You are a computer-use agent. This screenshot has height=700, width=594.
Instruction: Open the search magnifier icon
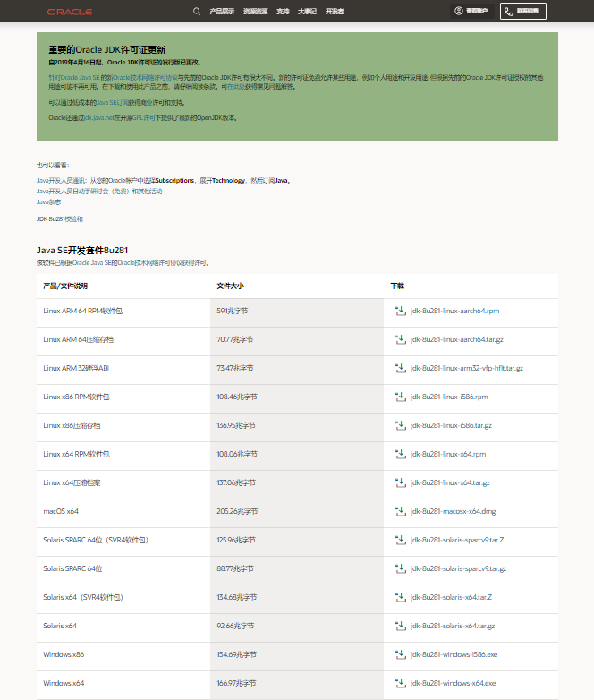(x=197, y=11)
